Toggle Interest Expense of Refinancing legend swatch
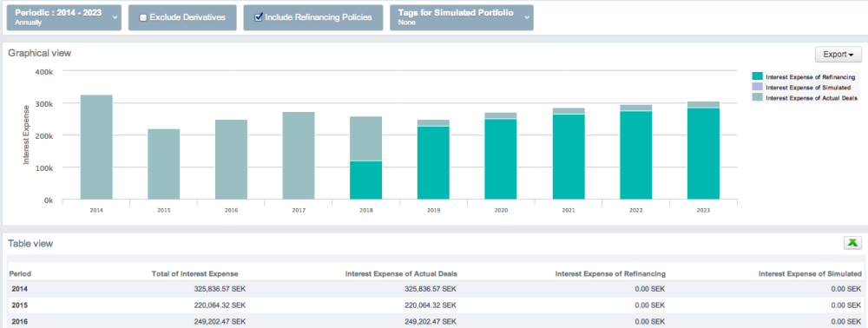Image resolution: width=868 pixels, height=328 pixels. point(757,77)
